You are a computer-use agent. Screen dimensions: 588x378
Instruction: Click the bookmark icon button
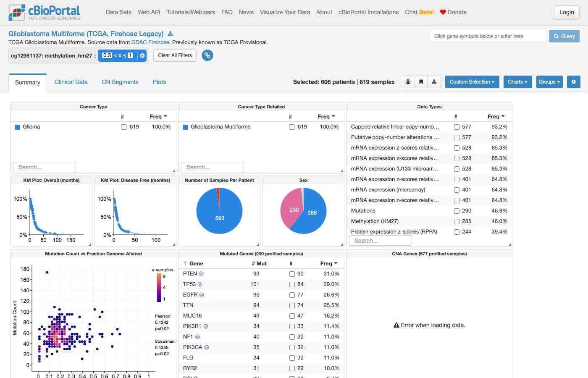click(x=421, y=82)
